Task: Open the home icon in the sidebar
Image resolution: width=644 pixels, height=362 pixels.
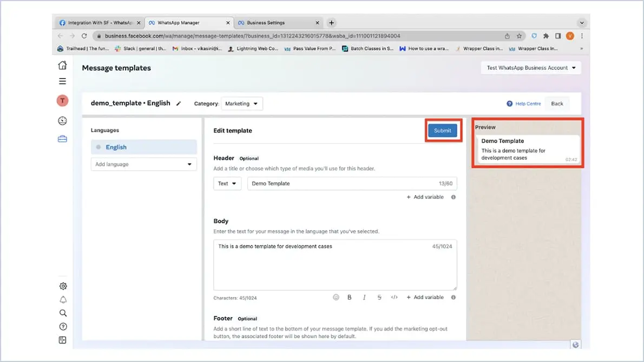Action: click(62, 65)
